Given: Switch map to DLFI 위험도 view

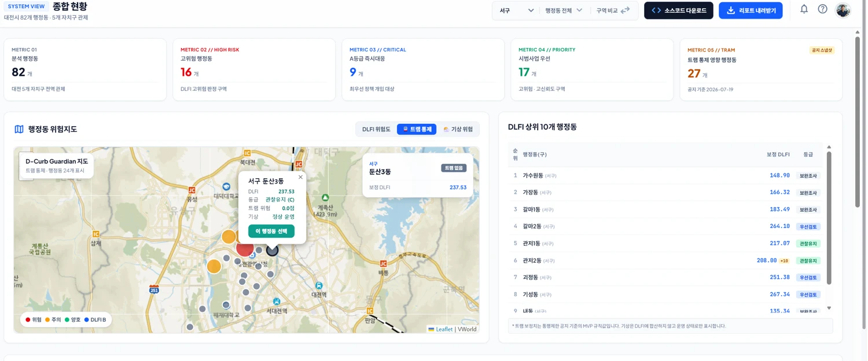Looking at the screenshot, I should [x=376, y=129].
